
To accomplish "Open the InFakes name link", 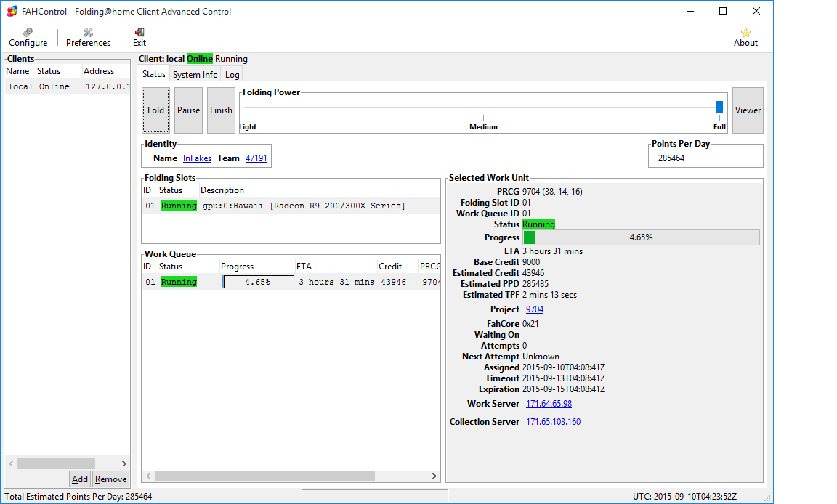I will [197, 158].
